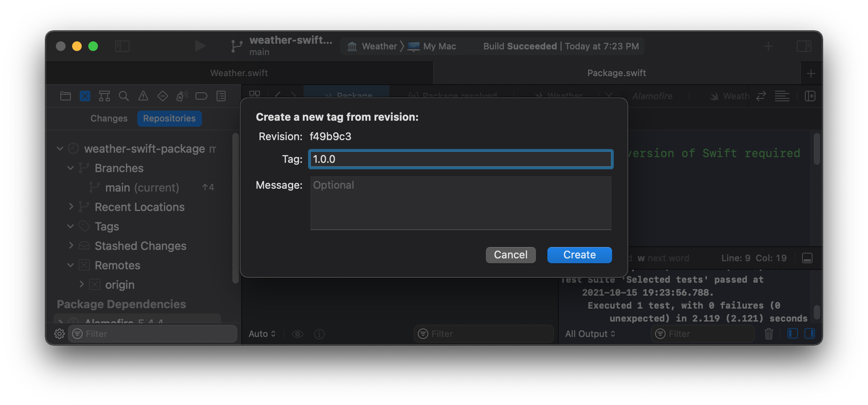Open the editor options lines icon

782,96
